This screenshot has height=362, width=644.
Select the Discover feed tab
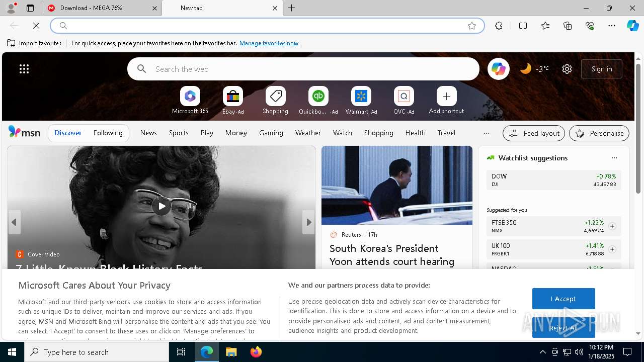[68, 133]
